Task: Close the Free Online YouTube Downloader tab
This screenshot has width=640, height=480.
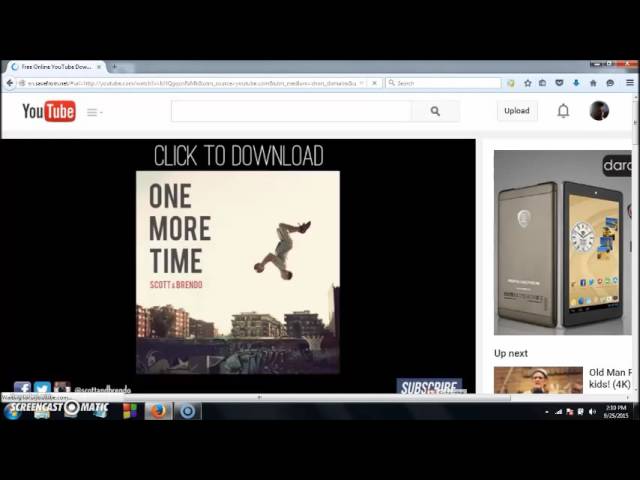Action: [99, 67]
